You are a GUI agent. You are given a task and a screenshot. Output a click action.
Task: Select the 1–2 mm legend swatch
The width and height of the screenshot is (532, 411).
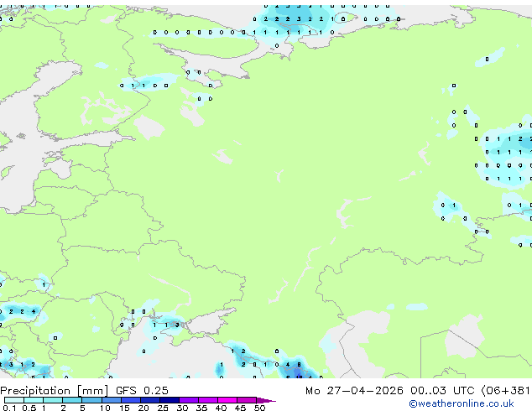pyautogui.click(x=53, y=400)
